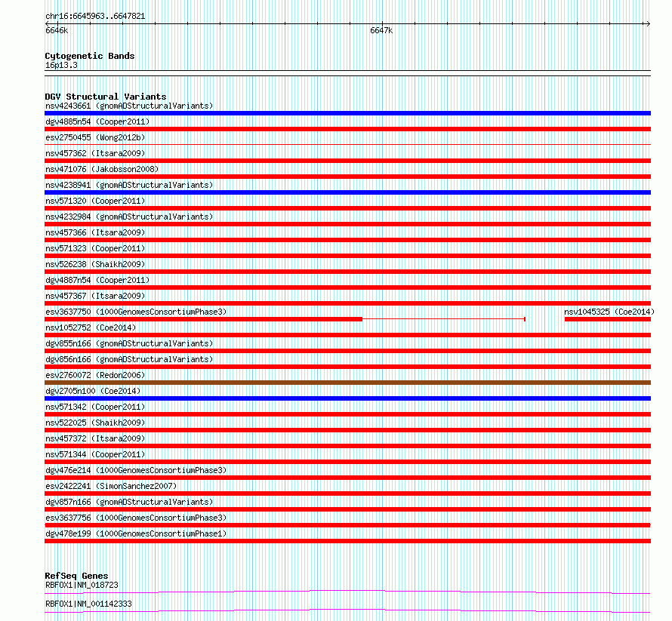Click dgv476e214 1000GenomesConsortiumPhase3 label
Viewport: 672px width, 621px height.
(x=136, y=470)
